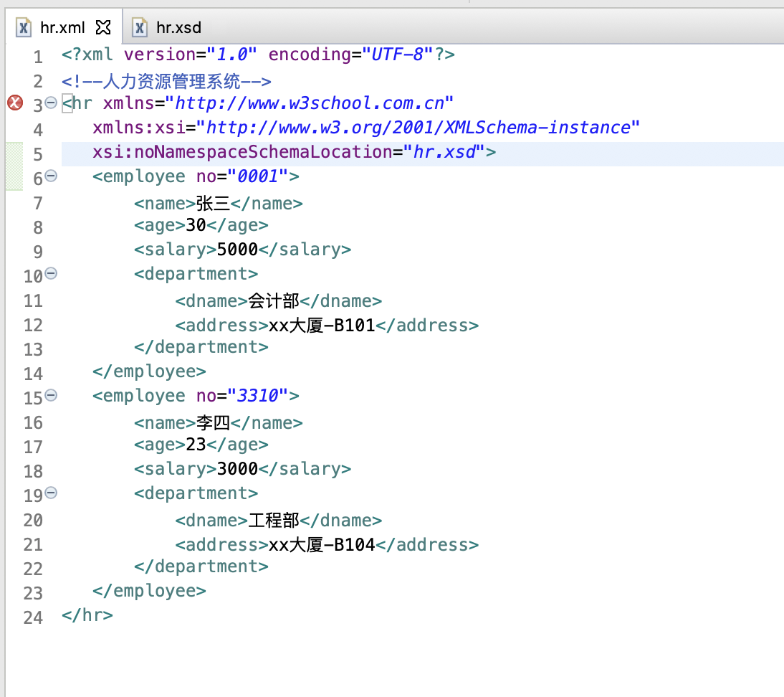Click the XMLSchema-instance URL on line 4
Image resolution: width=784 pixels, height=697 pixels.
click(418, 128)
